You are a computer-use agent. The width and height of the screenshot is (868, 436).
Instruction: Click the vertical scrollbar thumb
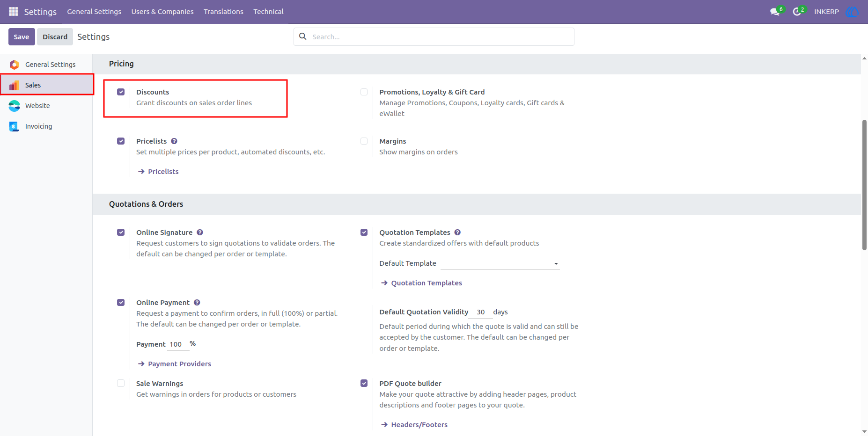864,185
